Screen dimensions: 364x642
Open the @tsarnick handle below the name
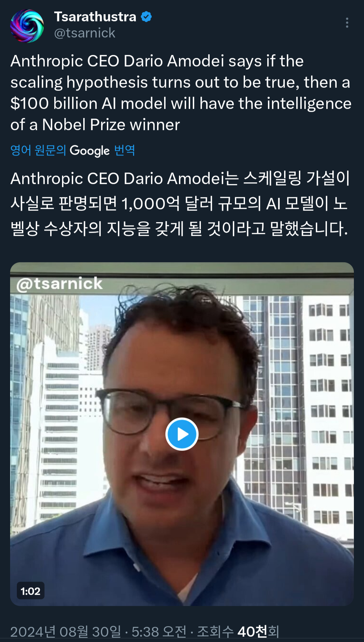[85, 33]
